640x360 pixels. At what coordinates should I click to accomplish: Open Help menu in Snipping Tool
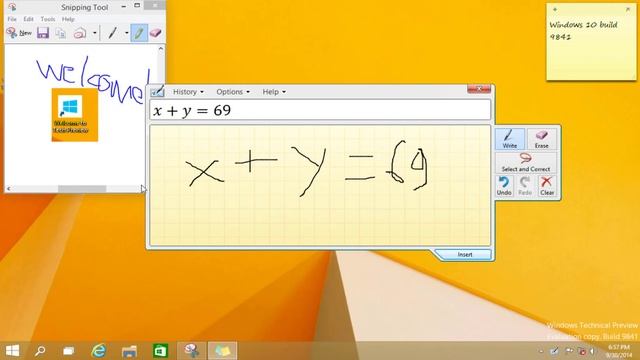click(x=68, y=19)
